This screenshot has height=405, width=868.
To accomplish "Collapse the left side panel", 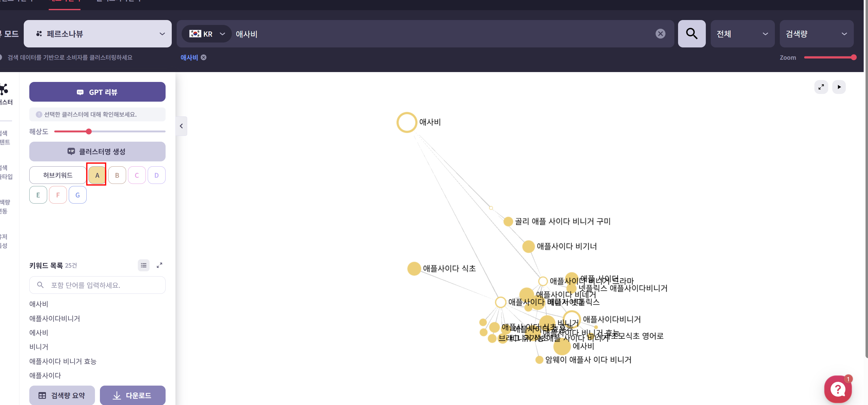I will (x=181, y=126).
